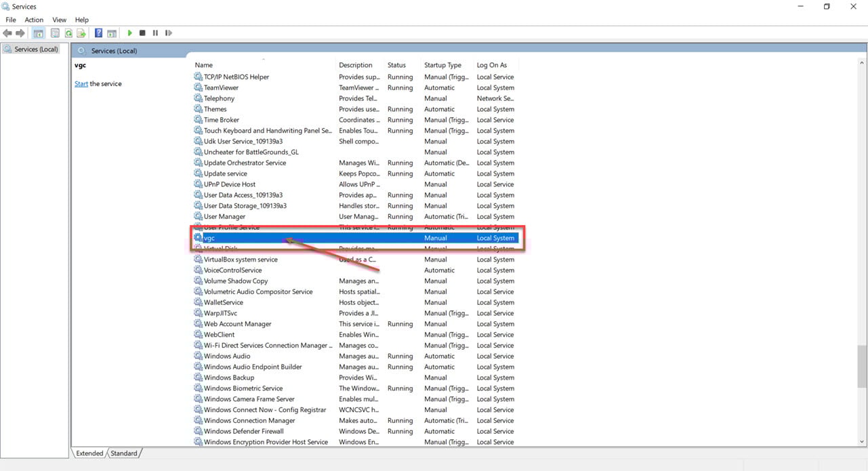The height and width of the screenshot is (471, 868).
Task: Select Services (Local) in console tree
Action: [x=36, y=49]
